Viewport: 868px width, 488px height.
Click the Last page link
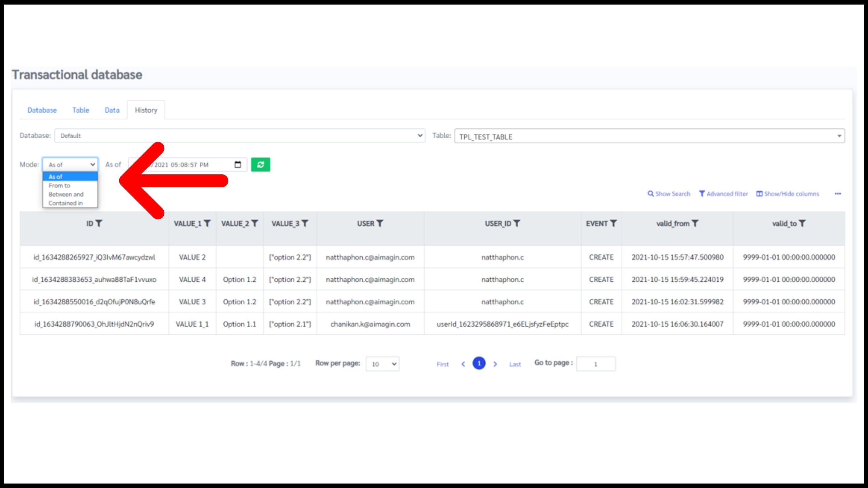click(x=515, y=364)
